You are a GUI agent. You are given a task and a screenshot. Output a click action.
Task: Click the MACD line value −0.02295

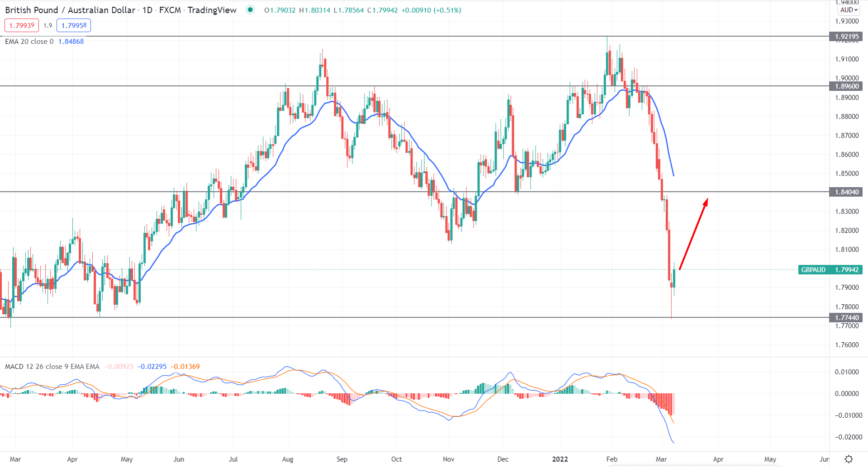[x=152, y=367]
